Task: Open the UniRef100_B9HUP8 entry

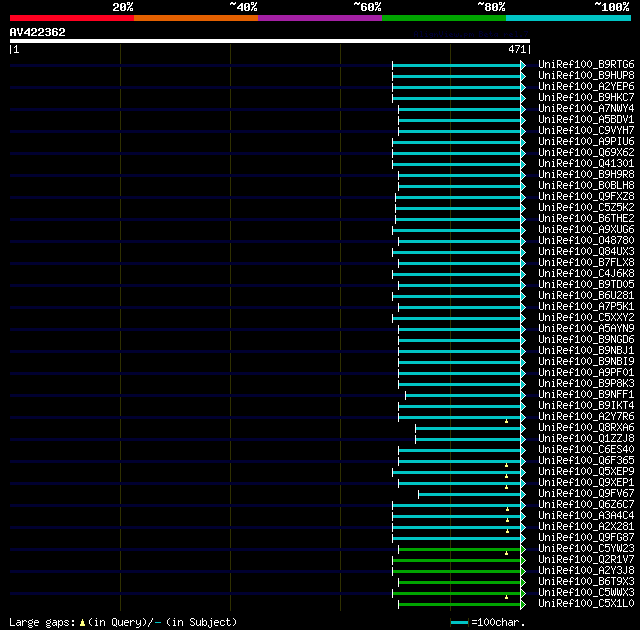Action: click(586, 75)
